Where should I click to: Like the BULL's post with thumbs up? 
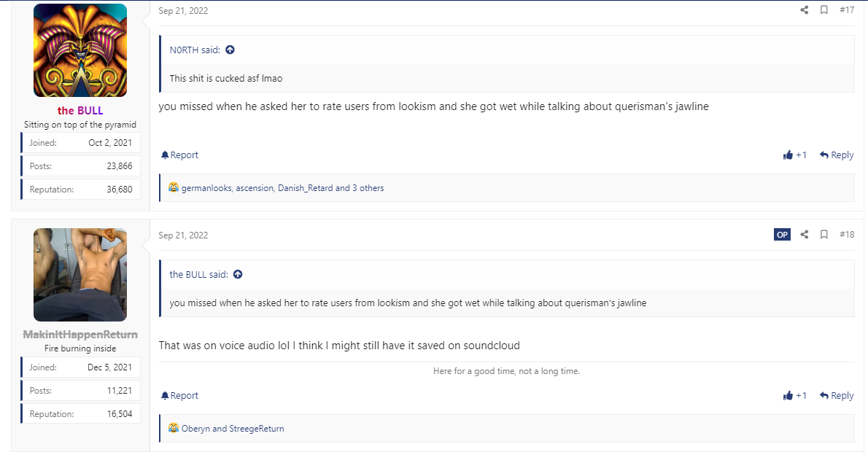(x=794, y=155)
